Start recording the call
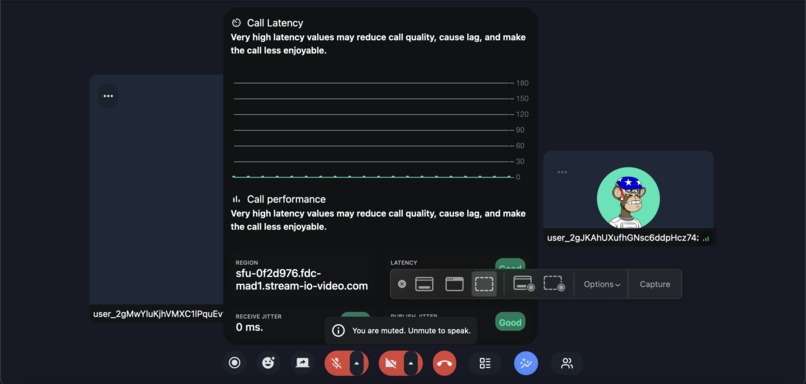The width and height of the screenshot is (806, 384). (x=234, y=363)
